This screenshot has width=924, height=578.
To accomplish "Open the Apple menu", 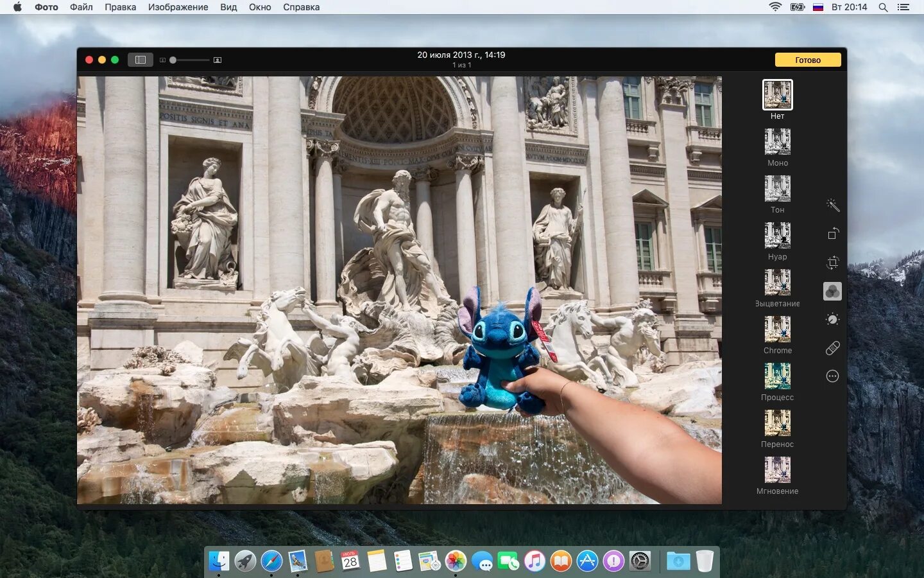I will [17, 7].
